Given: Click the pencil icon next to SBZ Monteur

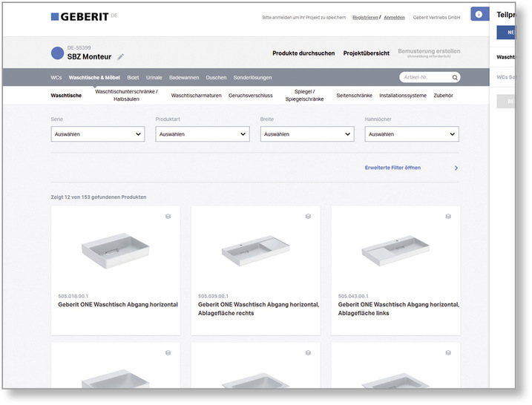Looking at the screenshot, I should point(121,57).
